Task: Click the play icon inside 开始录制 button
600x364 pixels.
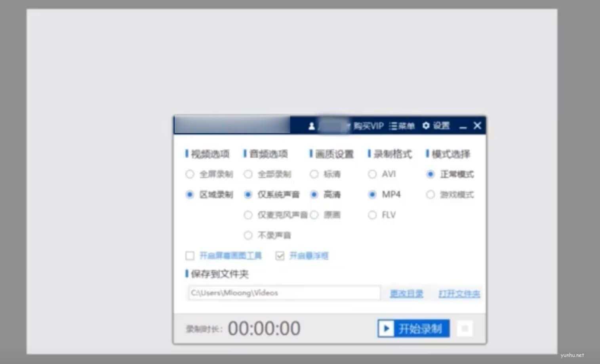Action: coord(386,328)
